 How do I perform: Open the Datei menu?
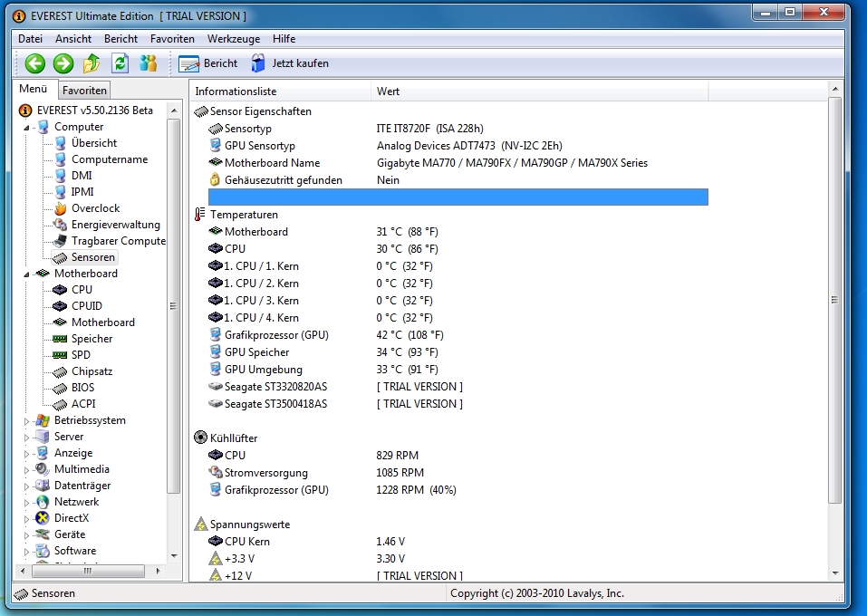30,39
